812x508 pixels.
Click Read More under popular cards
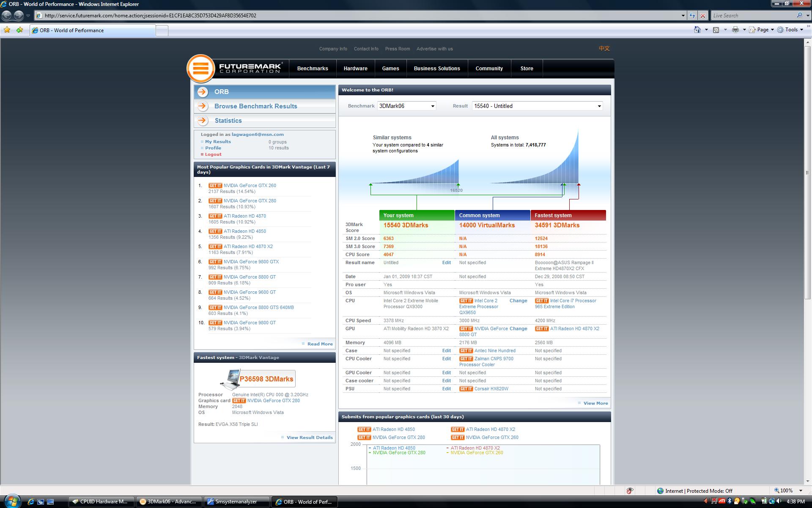click(x=320, y=344)
